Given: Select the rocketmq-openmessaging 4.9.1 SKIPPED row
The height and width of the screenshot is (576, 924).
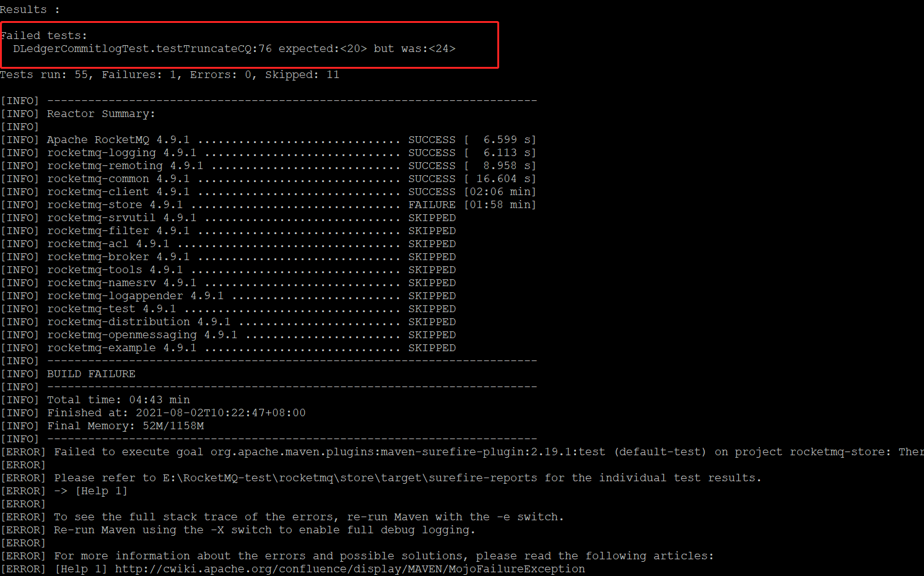Looking at the screenshot, I should [x=228, y=335].
